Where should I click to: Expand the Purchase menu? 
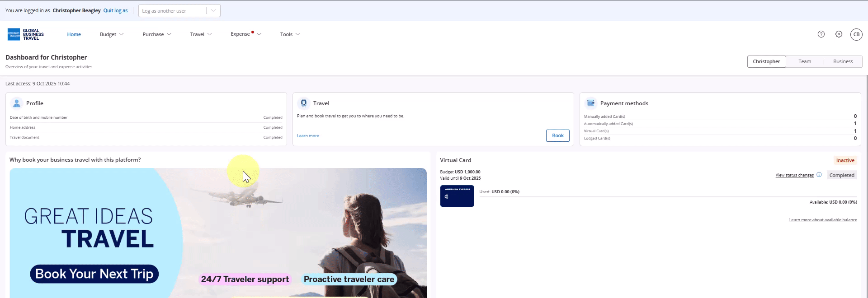tap(157, 34)
